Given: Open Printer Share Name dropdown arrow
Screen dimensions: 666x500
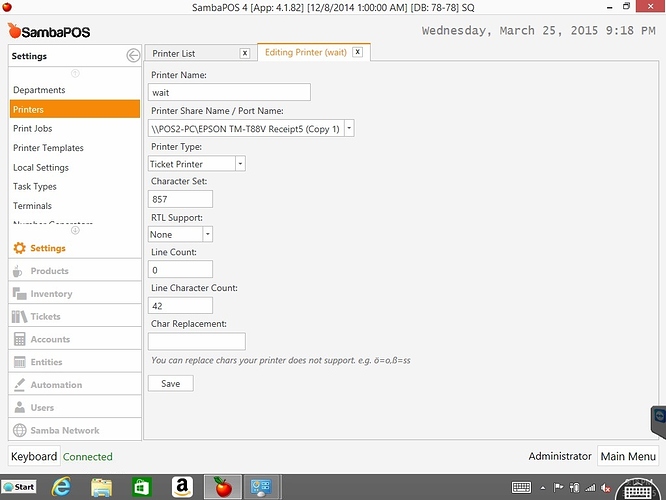Looking at the screenshot, I should 349,128.
